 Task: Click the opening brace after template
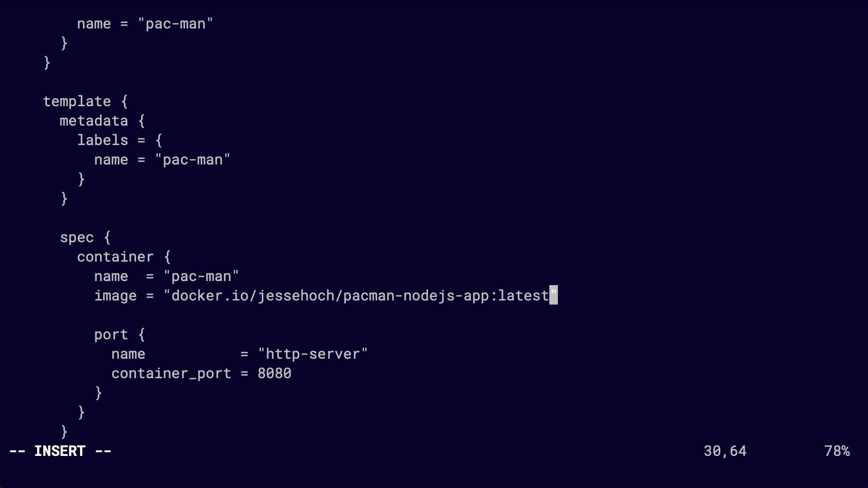(x=124, y=102)
